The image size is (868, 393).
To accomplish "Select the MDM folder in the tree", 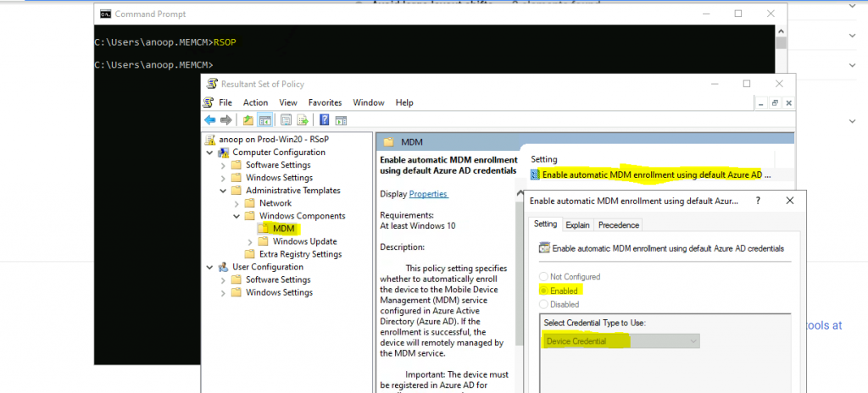I will (x=283, y=229).
